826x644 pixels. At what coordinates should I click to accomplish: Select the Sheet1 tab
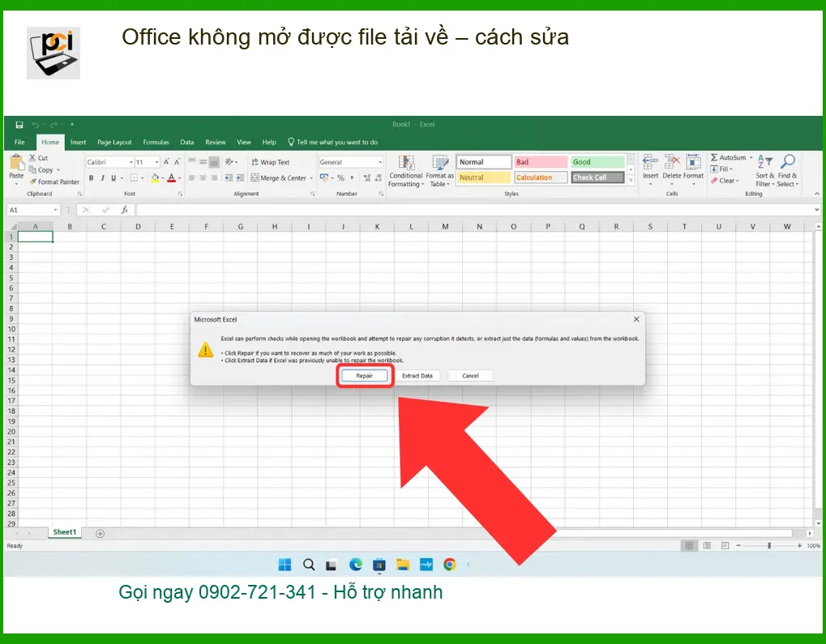pyautogui.click(x=64, y=532)
